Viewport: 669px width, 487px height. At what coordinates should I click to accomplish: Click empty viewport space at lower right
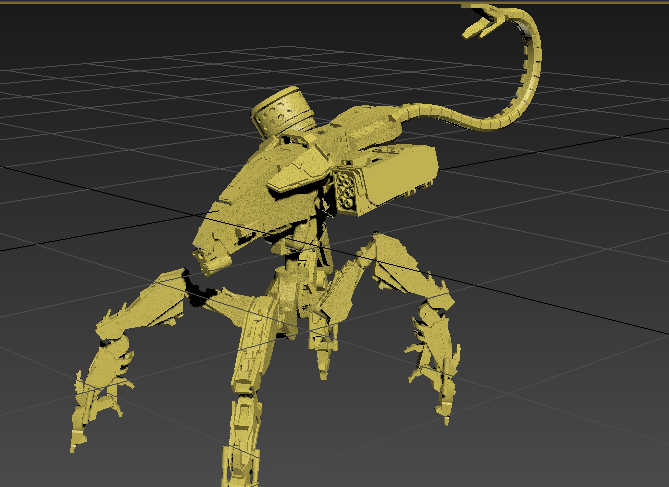580,420
